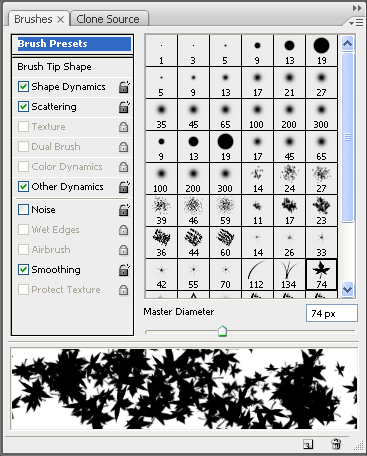The height and width of the screenshot is (456, 367).
Task: Select the maple leaf 74 brush preset
Action: click(321, 275)
